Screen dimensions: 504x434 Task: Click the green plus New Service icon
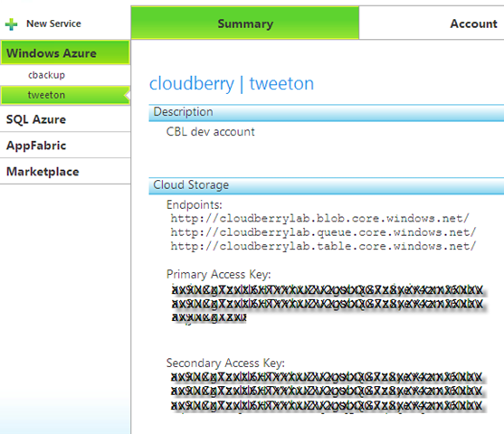[11, 24]
